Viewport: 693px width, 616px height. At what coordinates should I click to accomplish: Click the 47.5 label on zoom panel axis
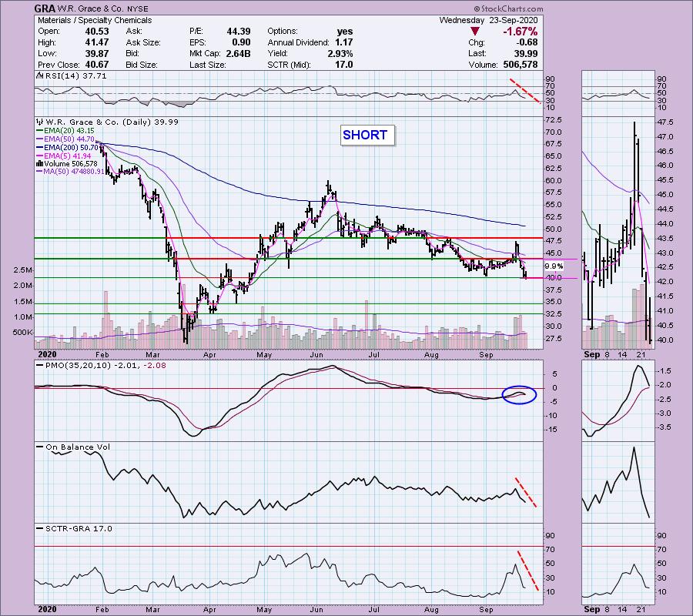[x=665, y=122]
